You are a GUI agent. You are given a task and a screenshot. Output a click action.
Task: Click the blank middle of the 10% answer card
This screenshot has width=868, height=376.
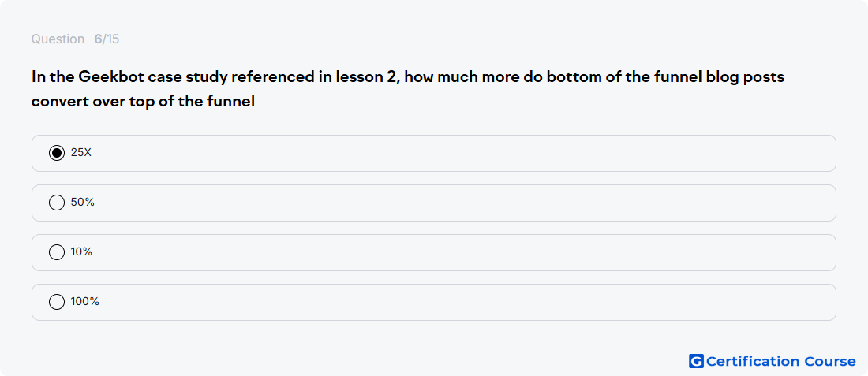(x=434, y=253)
